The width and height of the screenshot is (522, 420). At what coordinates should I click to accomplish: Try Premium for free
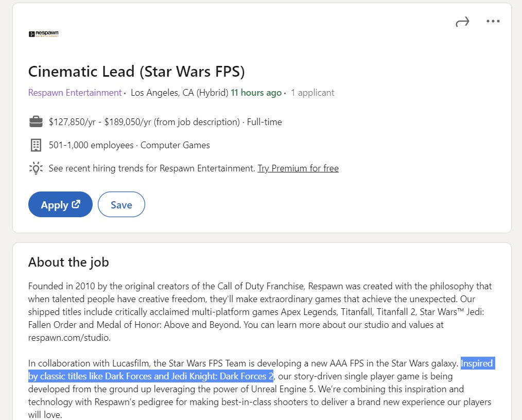[298, 168]
